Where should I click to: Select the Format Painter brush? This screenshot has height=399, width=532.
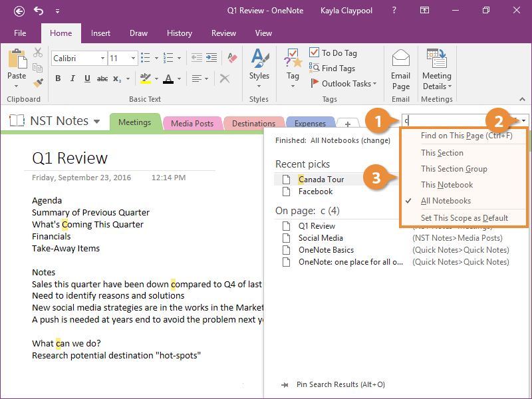[38, 82]
